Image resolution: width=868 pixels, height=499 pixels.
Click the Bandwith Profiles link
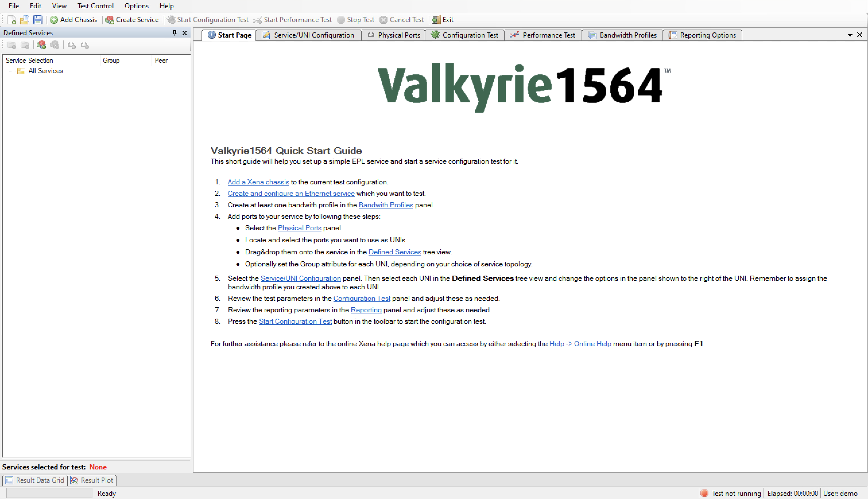(386, 205)
